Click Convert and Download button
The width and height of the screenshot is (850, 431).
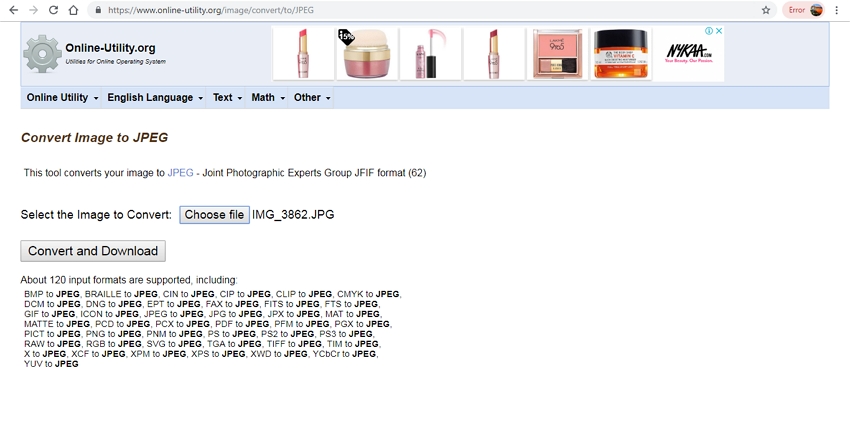coord(93,251)
